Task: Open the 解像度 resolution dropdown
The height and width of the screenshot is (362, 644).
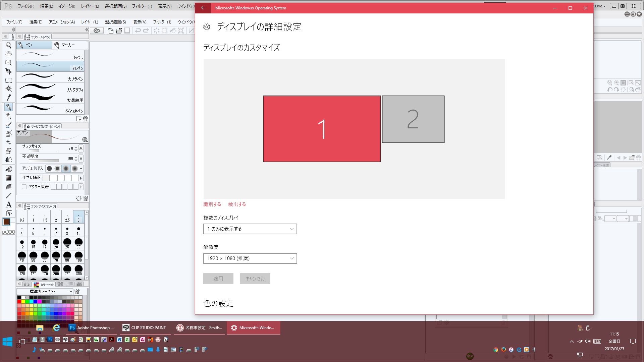Action: 250,258
